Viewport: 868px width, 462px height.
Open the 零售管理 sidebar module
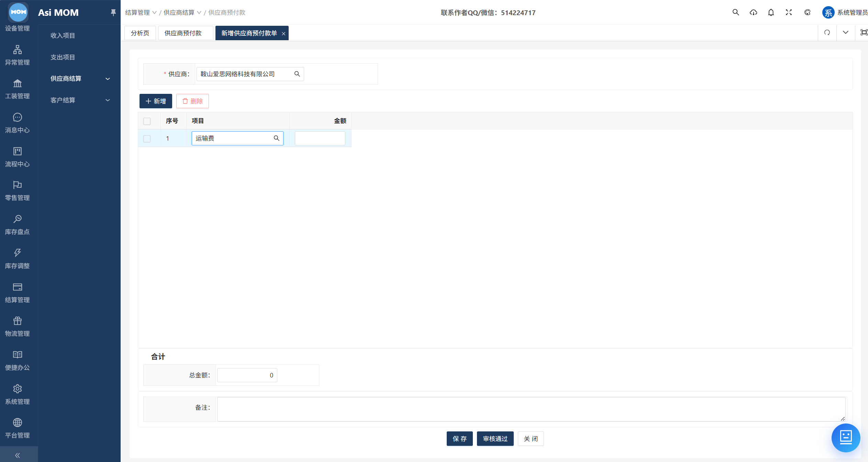point(17,191)
